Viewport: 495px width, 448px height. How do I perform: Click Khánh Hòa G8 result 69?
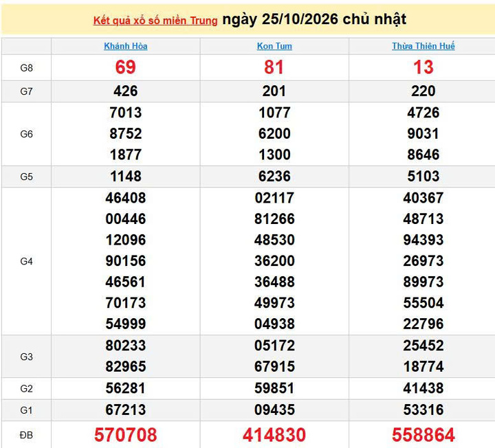coord(126,67)
